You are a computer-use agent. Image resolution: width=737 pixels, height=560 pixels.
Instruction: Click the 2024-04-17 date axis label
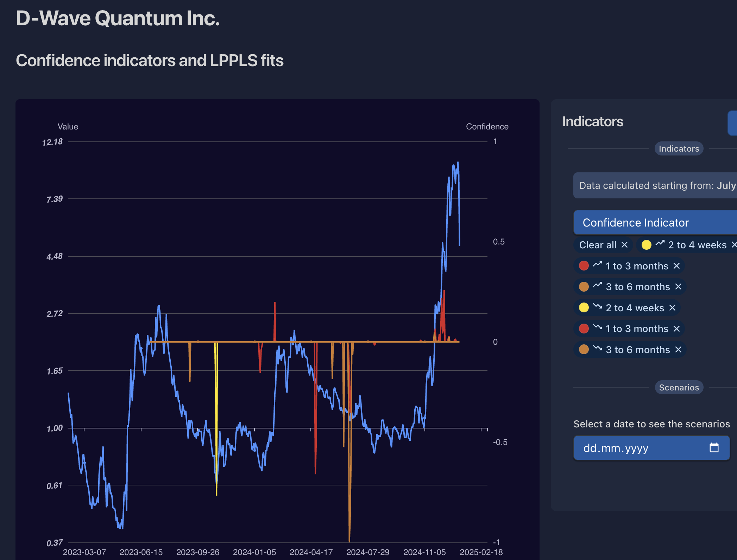311,552
